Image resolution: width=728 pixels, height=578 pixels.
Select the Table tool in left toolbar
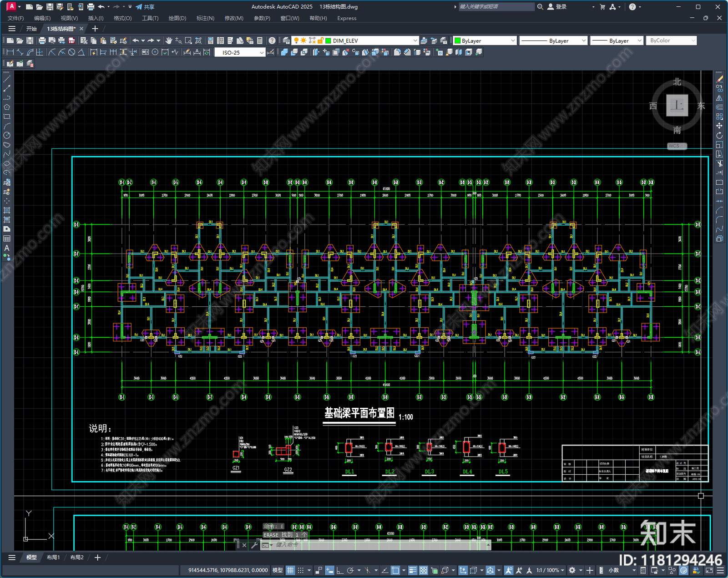click(x=7, y=238)
